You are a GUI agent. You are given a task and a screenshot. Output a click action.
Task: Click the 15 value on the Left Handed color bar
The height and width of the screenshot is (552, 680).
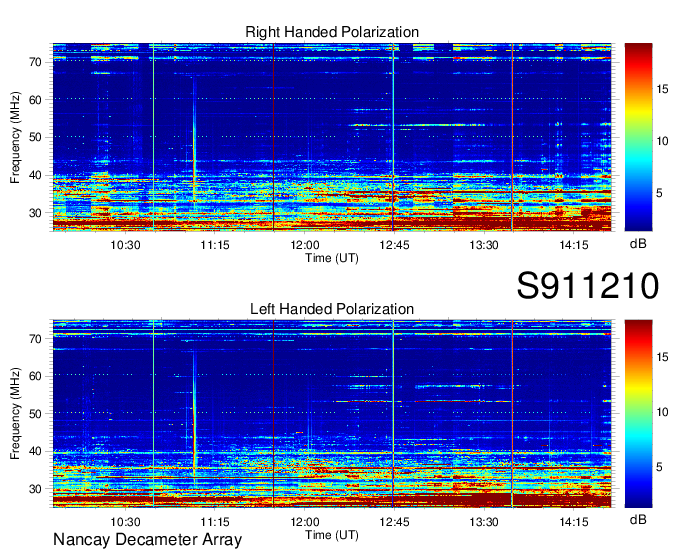click(x=662, y=357)
